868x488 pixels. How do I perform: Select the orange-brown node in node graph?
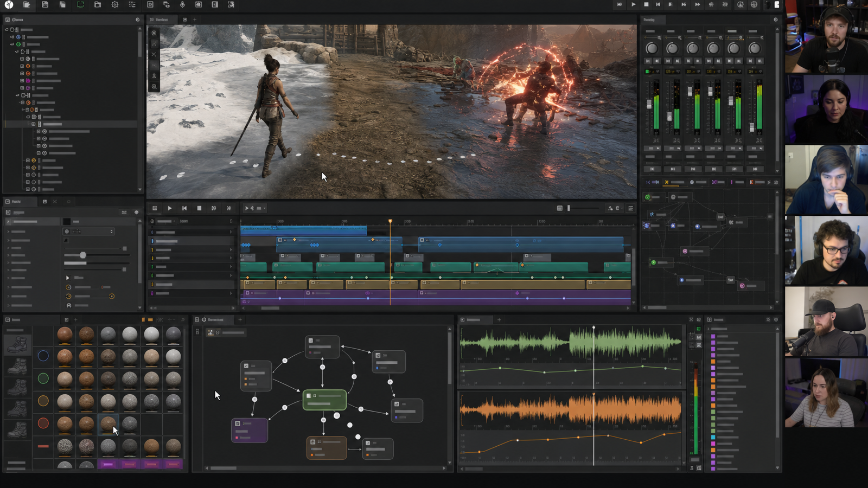coord(327,448)
